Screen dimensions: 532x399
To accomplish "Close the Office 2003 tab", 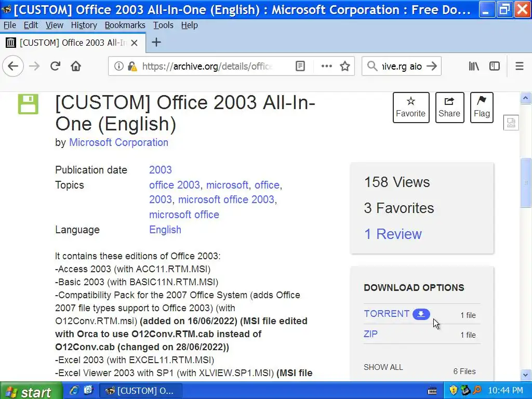I will coord(135,43).
